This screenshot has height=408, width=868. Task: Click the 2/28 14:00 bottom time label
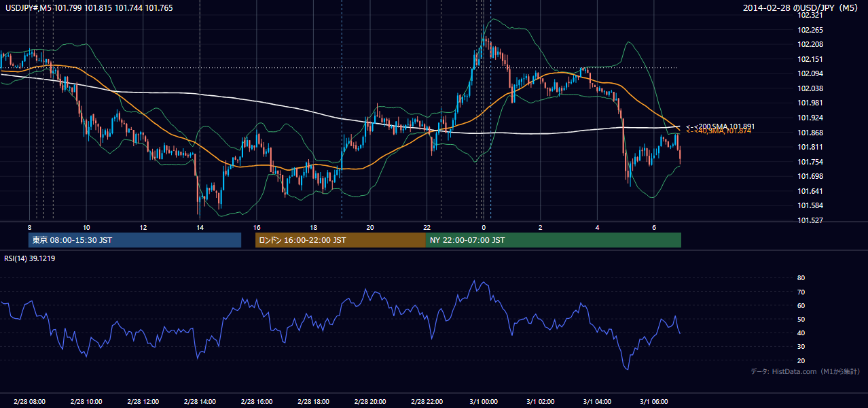200,401
